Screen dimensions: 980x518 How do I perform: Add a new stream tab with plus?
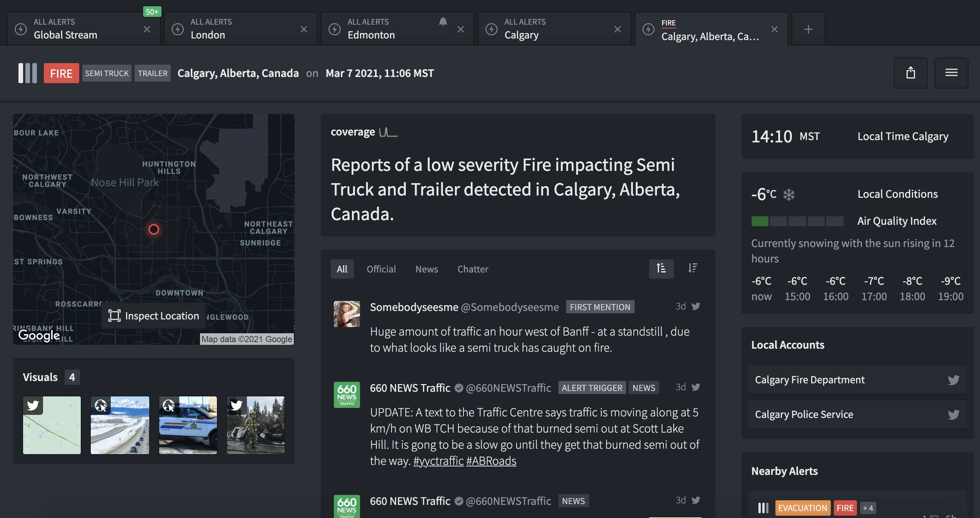[x=808, y=29]
